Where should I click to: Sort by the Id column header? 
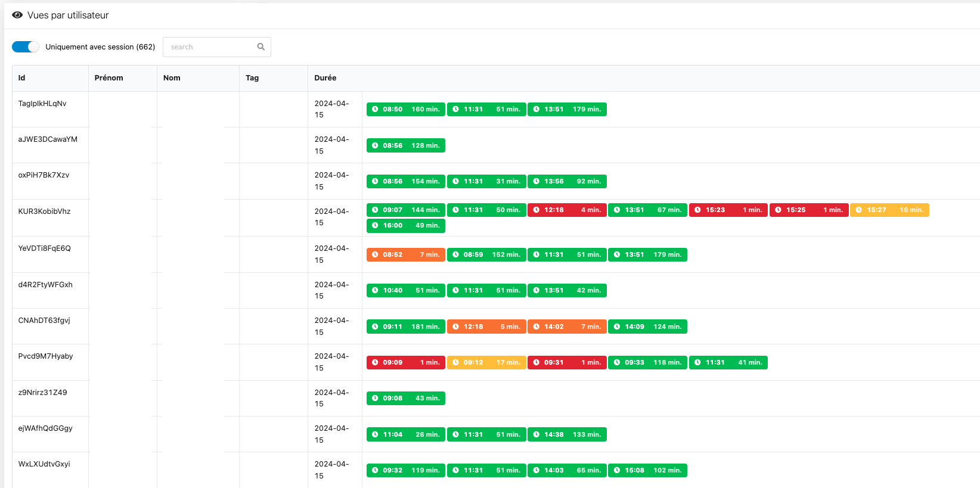point(22,78)
